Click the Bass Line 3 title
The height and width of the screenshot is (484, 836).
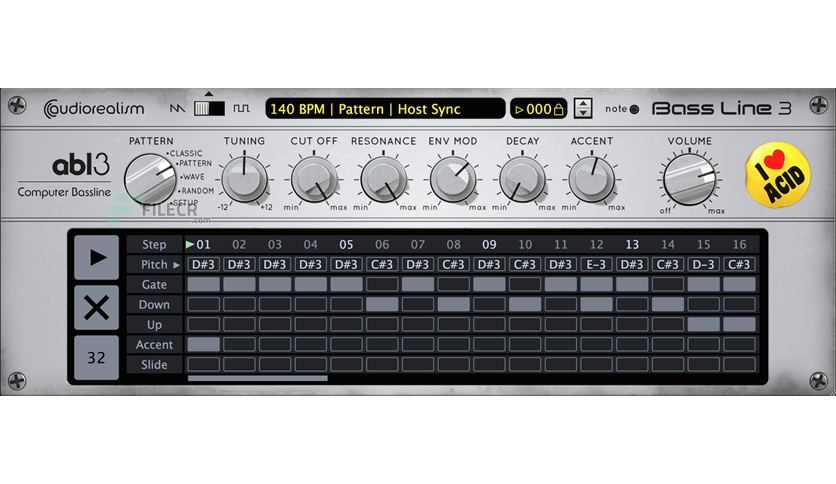(721, 109)
